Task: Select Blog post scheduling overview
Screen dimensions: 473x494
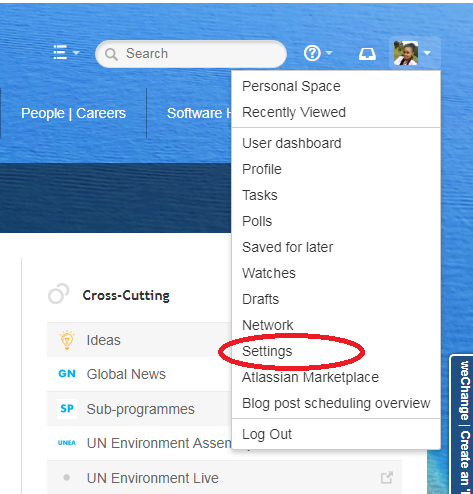Action: (x=336, y=403)
